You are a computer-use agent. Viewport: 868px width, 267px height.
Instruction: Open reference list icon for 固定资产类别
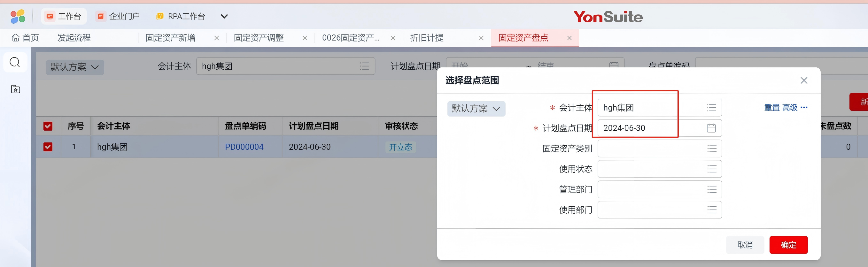tap(712, 149)
